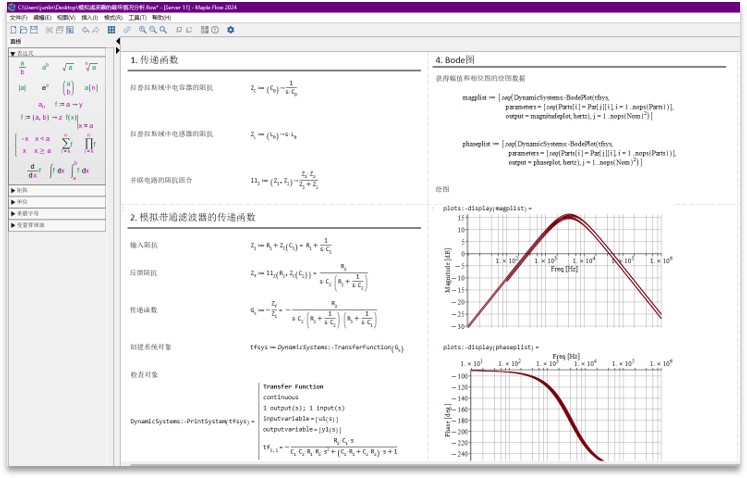Insert the subscript a_n template
The width and height of the screenshot is (747, 478).
(42, 104)
